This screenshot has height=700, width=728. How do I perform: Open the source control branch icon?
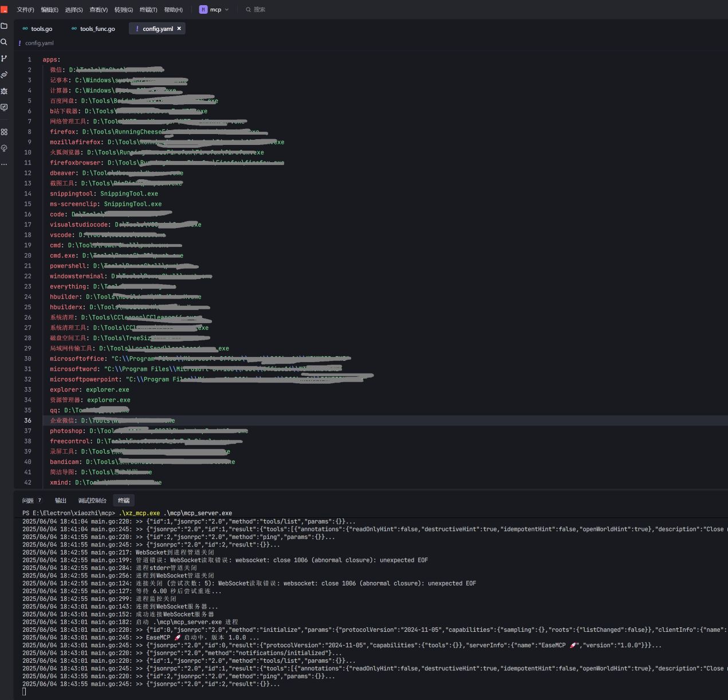click(x=4, y=58)
